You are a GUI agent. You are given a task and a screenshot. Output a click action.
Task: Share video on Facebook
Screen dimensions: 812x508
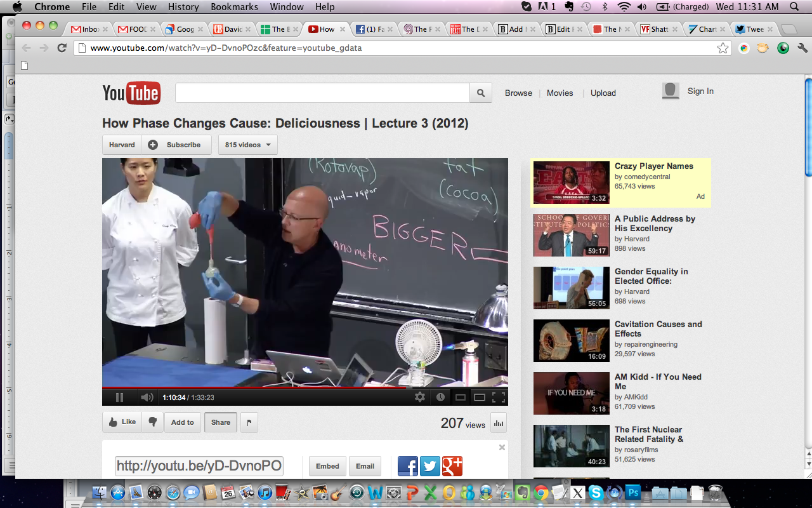[x=407, y=466]
